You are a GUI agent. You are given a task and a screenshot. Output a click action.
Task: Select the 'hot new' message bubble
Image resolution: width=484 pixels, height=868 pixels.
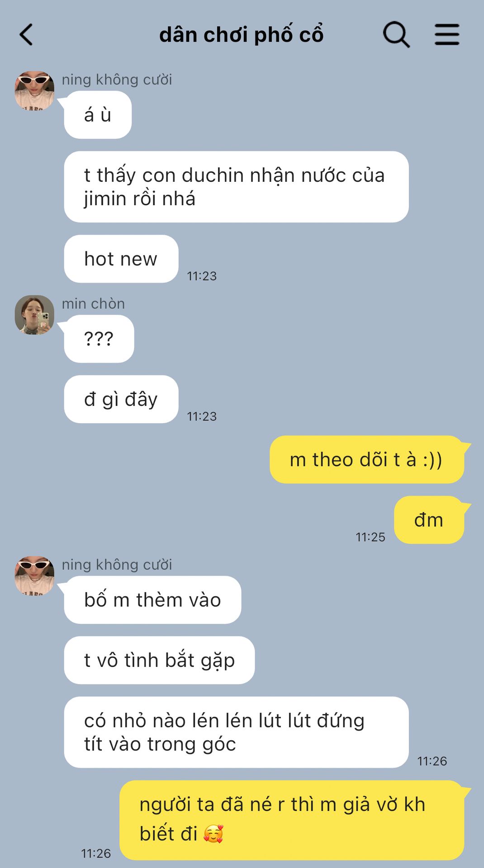point(121,259)
